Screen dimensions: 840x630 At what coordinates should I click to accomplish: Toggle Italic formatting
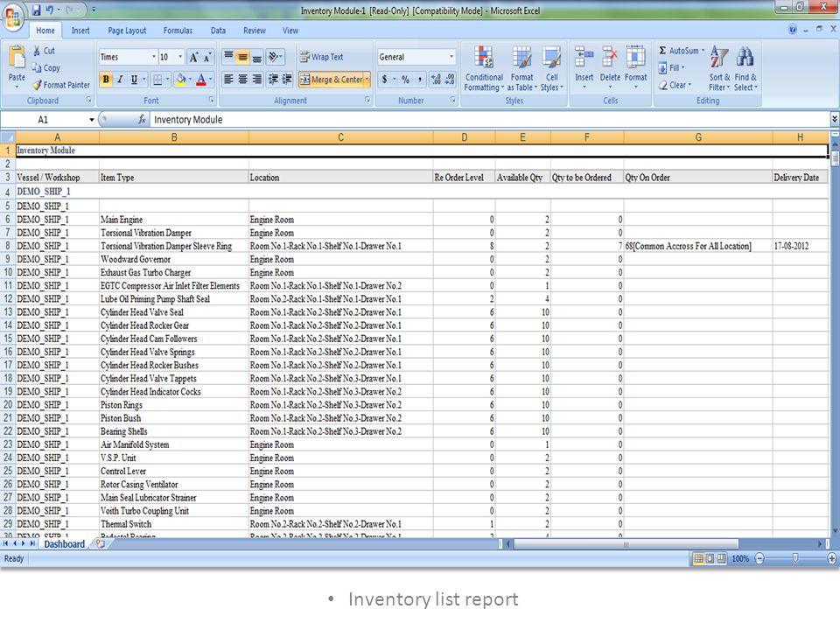[120, 80]
